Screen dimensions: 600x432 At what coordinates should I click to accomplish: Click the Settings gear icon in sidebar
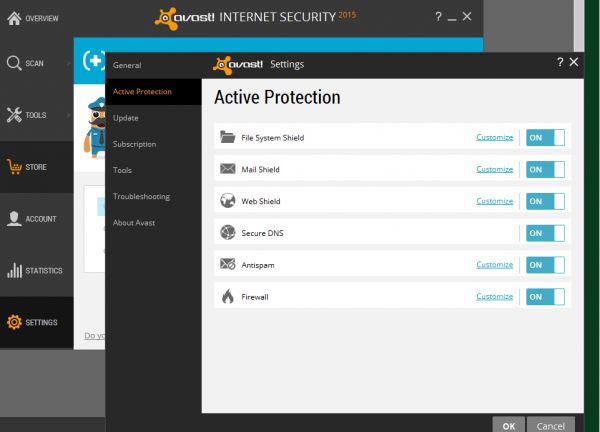point(14,322)
